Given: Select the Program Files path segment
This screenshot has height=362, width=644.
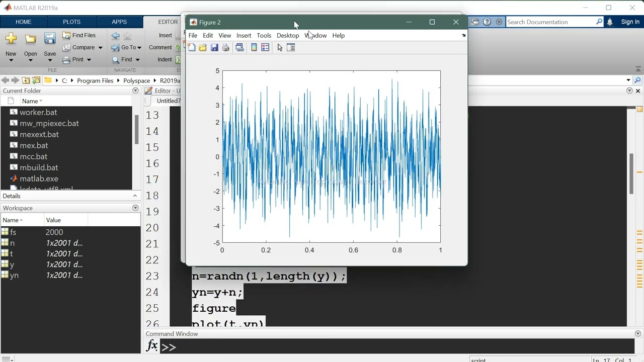Looking at the screenshot, I should 95,80.
